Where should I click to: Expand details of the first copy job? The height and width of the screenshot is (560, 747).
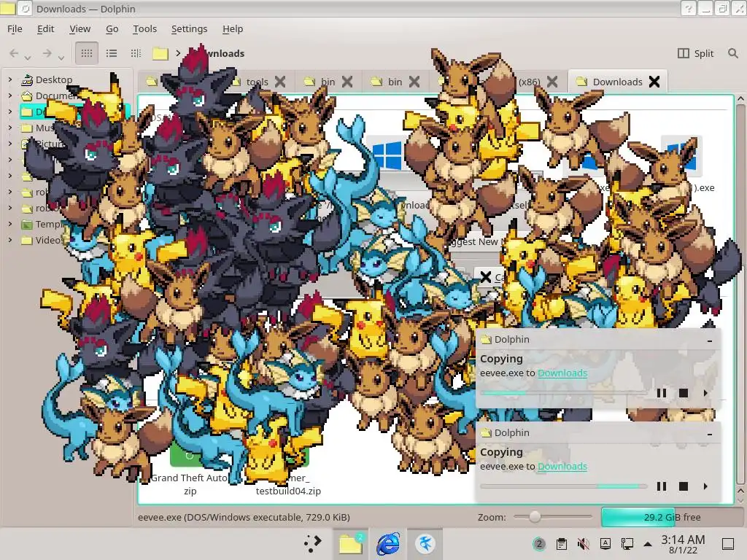tap(705, 393)
